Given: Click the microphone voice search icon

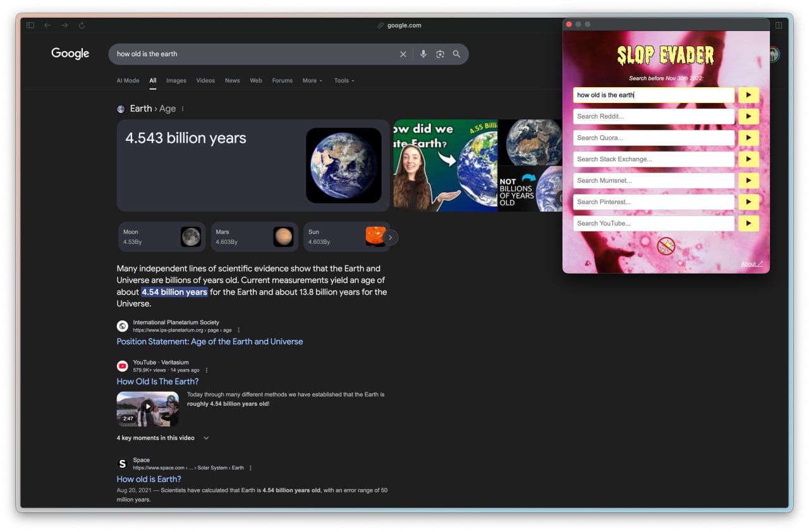Looking at the screenshot, I should click(x=423, y=54).
